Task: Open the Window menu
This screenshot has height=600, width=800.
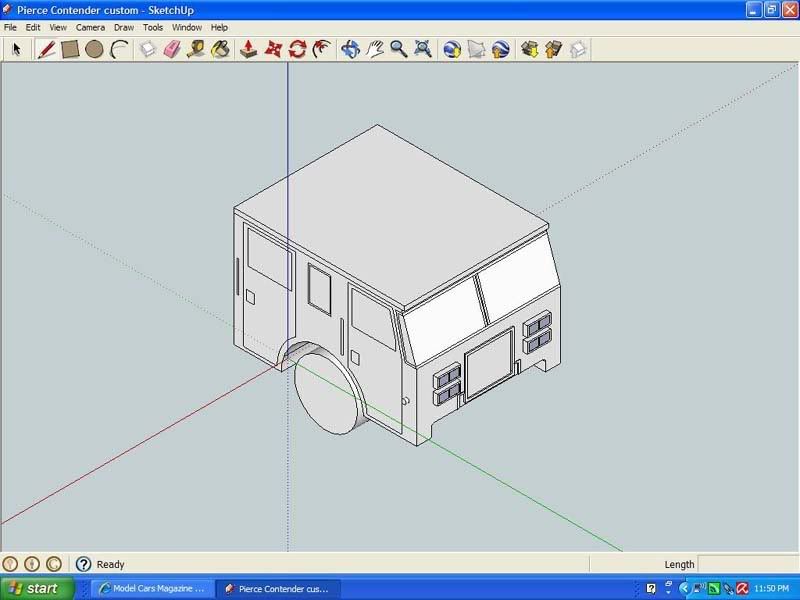Action: 186,27
